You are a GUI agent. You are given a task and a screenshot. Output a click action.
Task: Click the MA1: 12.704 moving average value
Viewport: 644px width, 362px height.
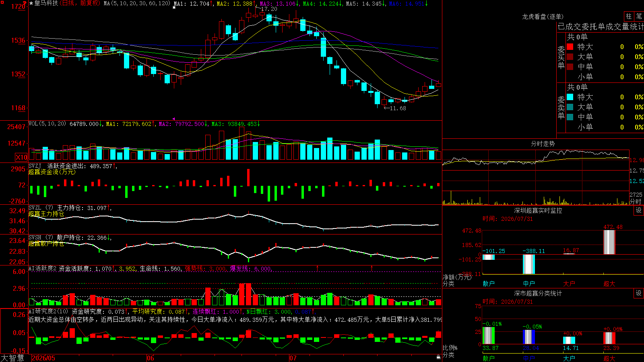193,4
